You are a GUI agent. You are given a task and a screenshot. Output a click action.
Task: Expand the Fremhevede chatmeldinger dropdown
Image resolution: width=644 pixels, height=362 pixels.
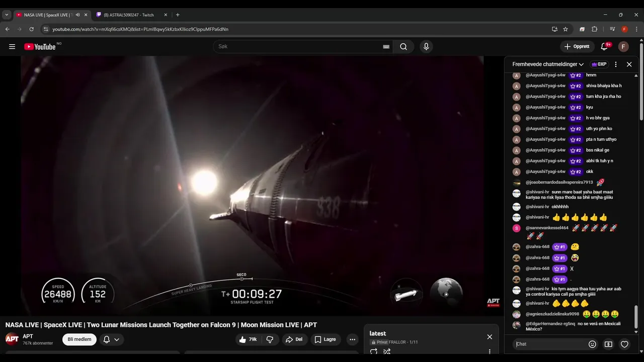tap(548, 64)
